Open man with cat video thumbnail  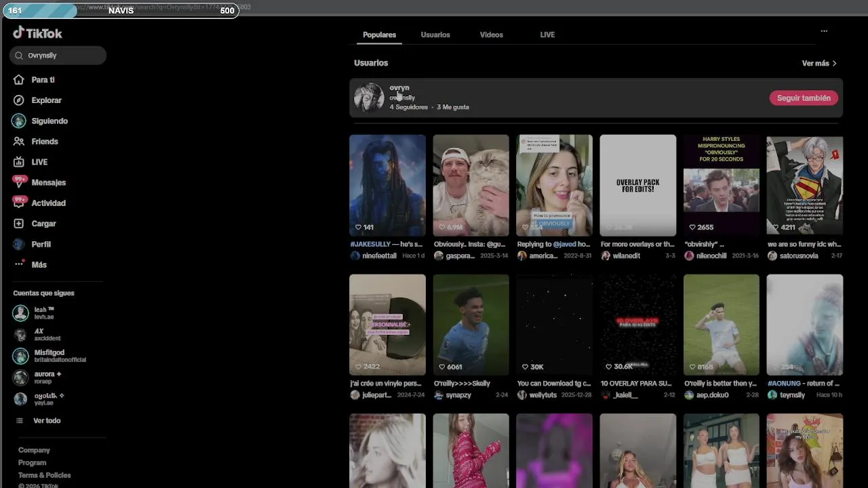(x=471, y=185)
